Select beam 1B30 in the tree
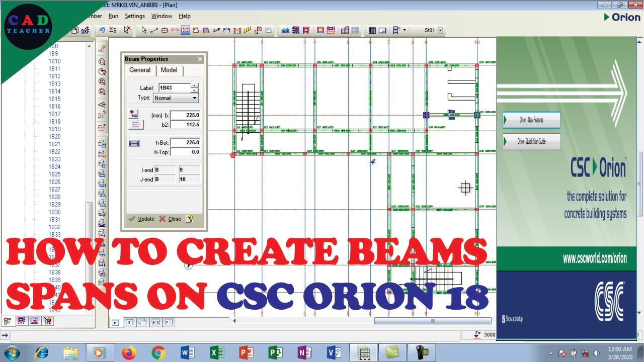 pyautogui.click(x=54, y=212)
